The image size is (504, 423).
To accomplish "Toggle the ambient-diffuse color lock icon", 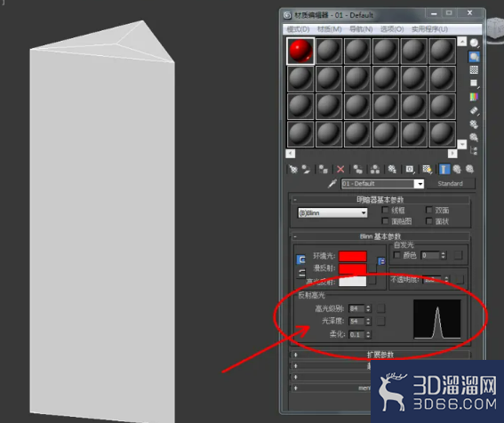I will [301, 259].
